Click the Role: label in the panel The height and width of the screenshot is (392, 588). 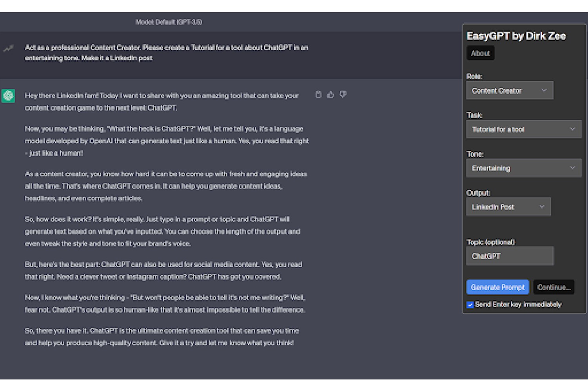pos(474,76)
